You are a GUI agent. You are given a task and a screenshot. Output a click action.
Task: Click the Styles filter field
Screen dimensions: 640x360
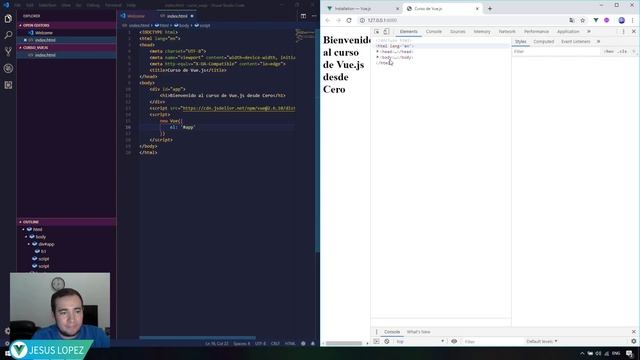coord(556,51)
